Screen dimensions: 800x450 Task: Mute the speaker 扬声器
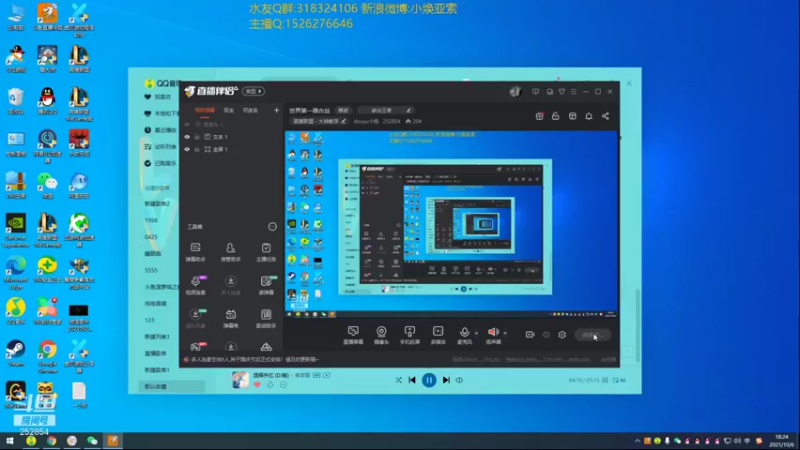tap(493, 335)
